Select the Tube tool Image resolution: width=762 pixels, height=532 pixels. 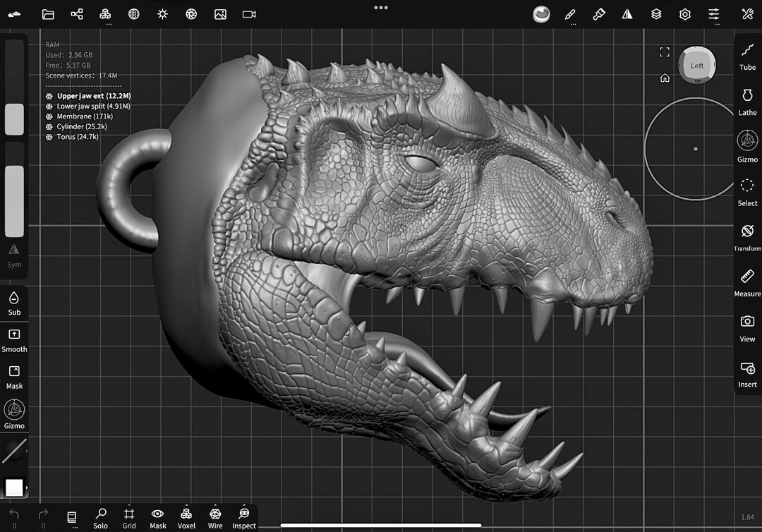pos(746,56)
